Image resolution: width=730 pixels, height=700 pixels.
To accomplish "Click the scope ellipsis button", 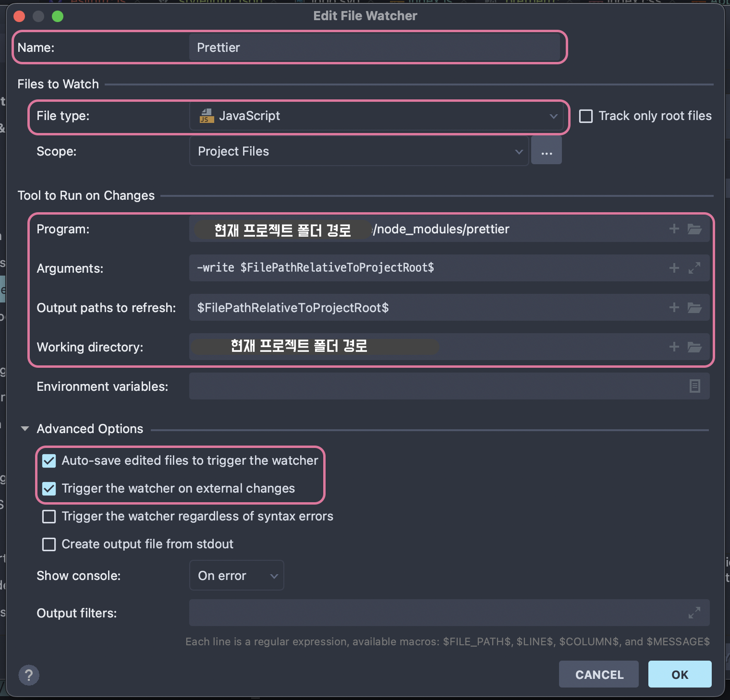I will click(x=547, y=151).
